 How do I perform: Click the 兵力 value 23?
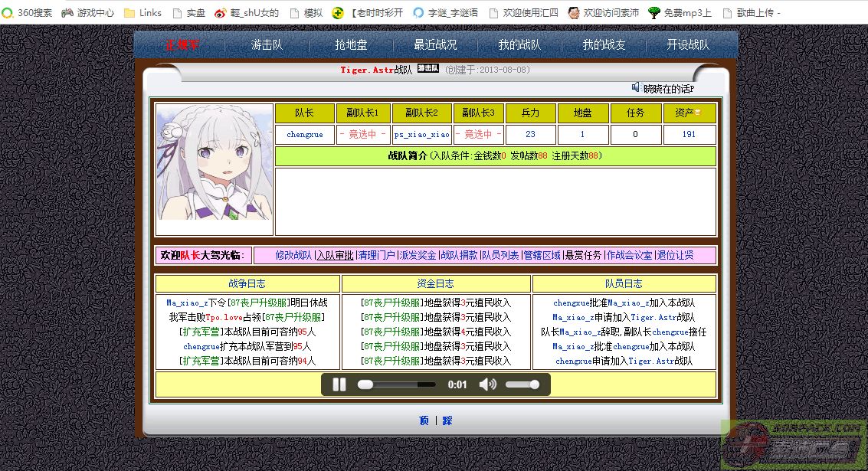click(530, 134)
